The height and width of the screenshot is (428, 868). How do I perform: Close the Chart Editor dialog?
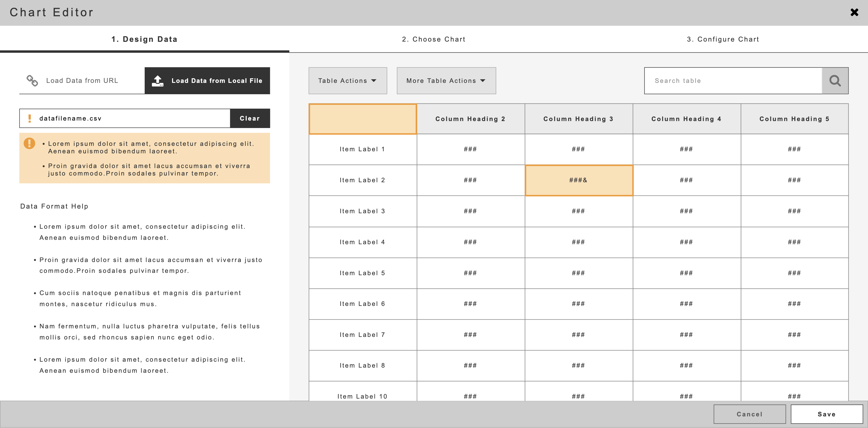(854, 12)
